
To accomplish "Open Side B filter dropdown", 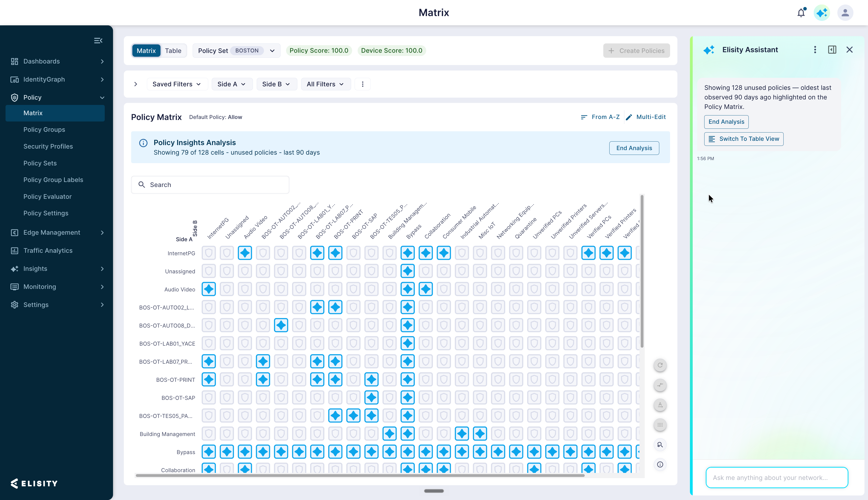I will click(277, 84).
